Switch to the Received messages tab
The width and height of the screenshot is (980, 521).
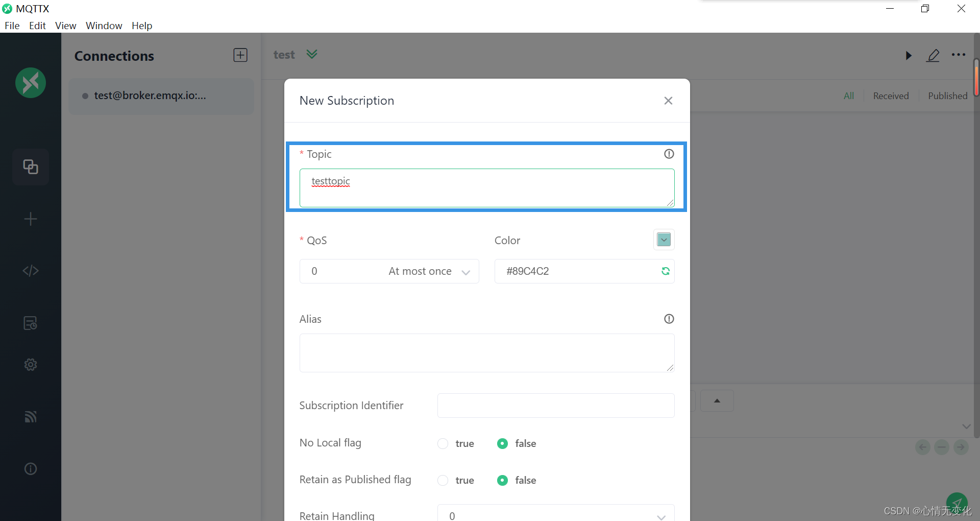tap(891, 96)
